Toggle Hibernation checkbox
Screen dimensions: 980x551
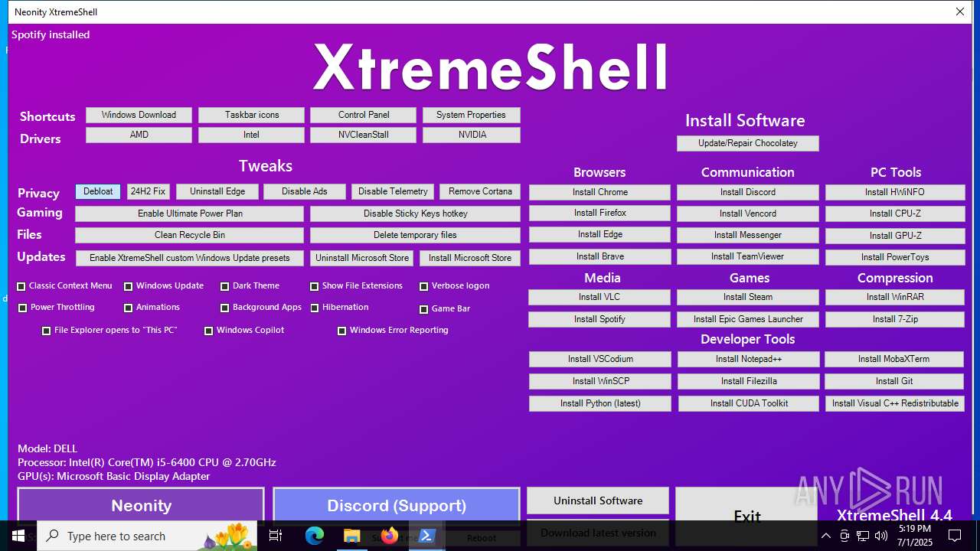point(315,308)
